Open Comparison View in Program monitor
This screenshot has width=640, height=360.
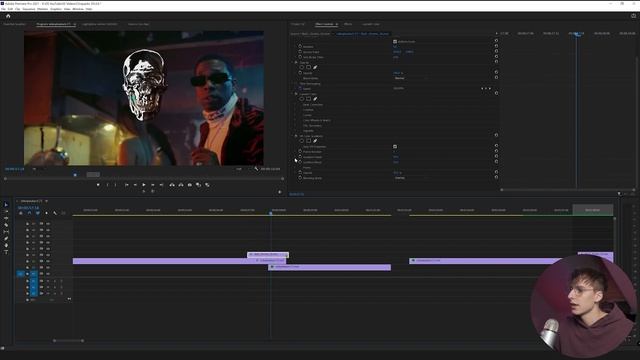tap(198, 185)
